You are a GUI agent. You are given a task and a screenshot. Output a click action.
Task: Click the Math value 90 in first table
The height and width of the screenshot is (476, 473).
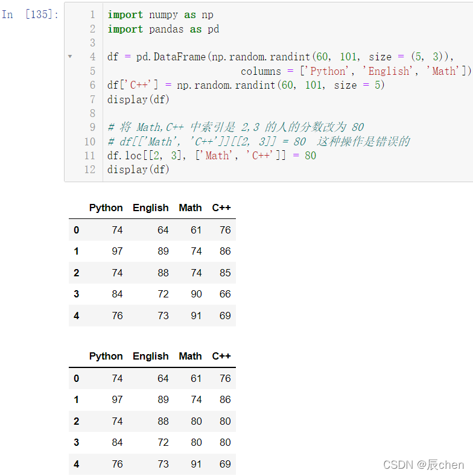point(195,294)
